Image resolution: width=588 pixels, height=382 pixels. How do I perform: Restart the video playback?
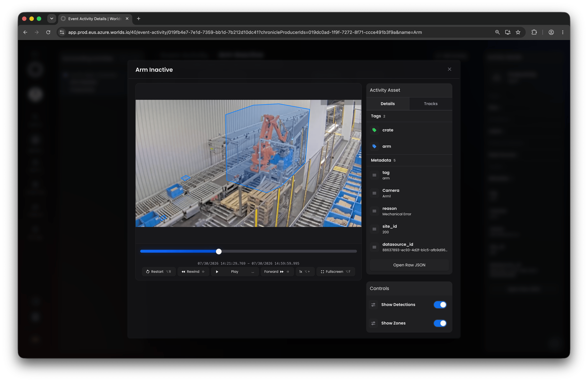pyautogui.click(x=159, y=271)
